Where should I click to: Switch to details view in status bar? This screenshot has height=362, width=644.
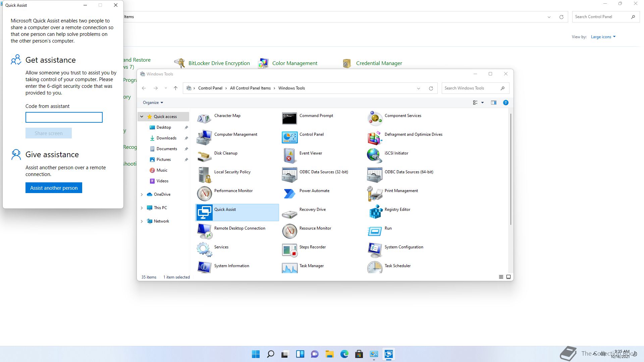(x=501, y=277)
